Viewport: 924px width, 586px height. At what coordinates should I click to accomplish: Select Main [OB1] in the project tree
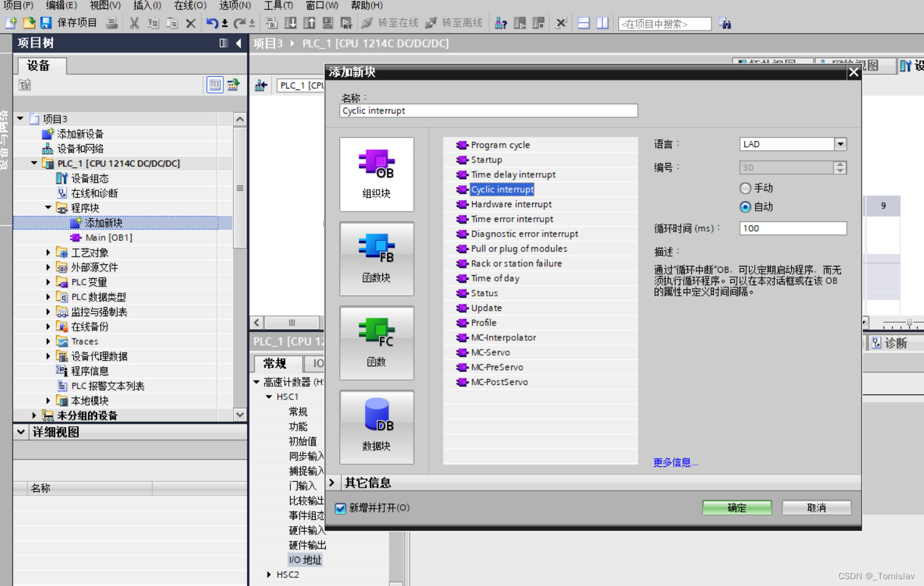point(109,237)
